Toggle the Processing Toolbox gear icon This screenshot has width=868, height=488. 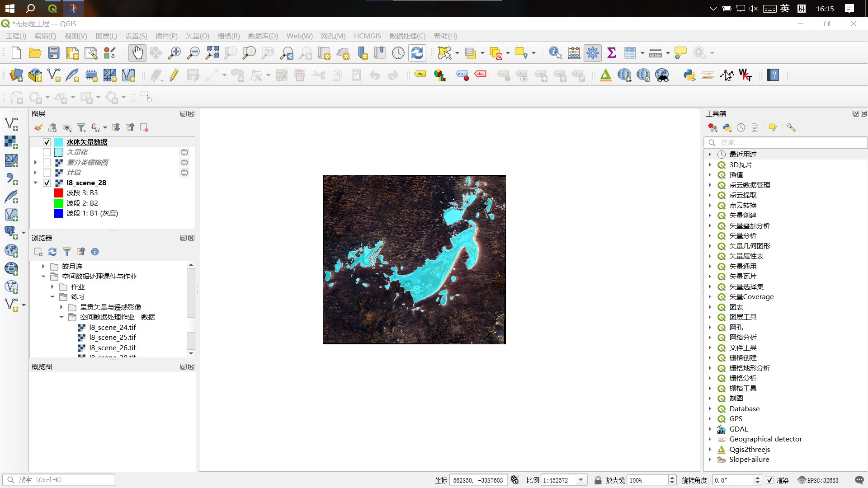pos(593,53)
